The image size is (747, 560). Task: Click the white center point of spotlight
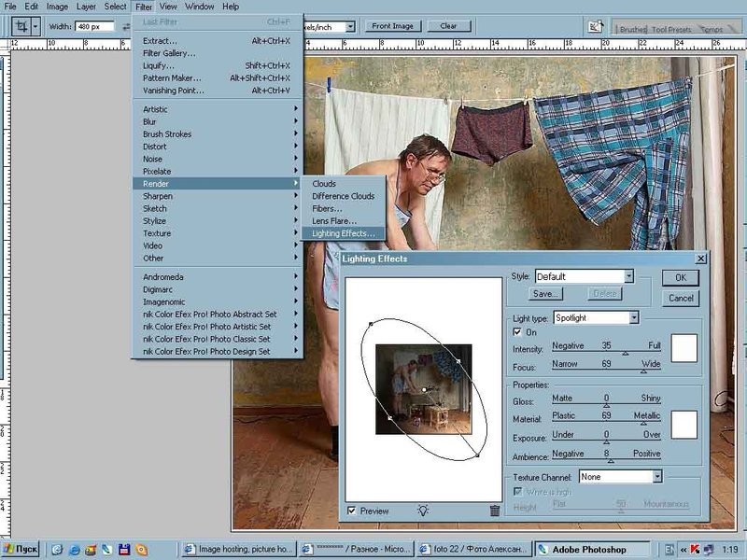click(425, 389)
